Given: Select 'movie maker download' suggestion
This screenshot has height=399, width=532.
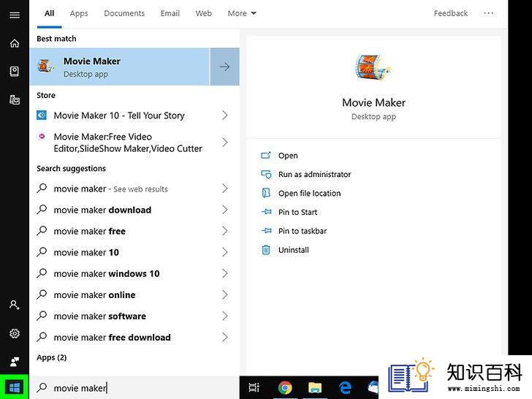Looking at the screenshot, I should tap(102, 210).
